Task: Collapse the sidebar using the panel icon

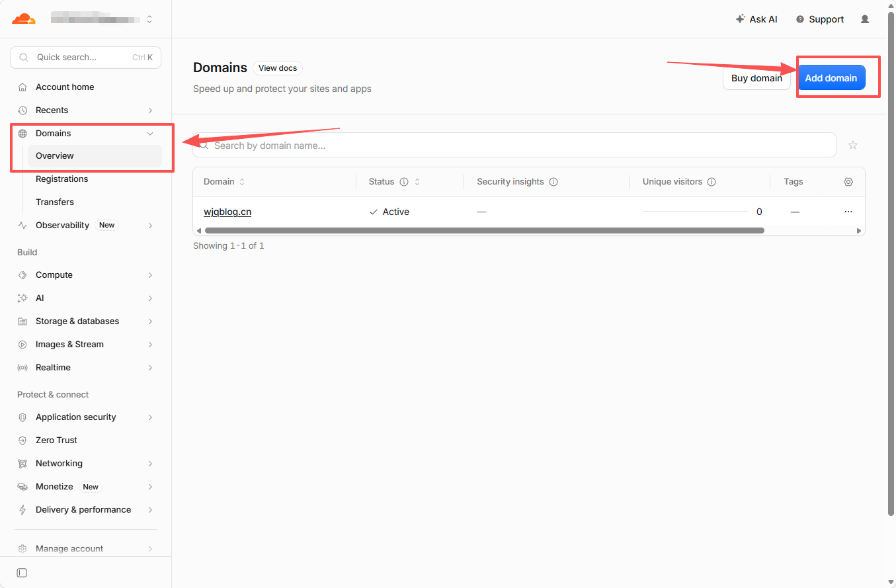Action: [x=22, y=573]
